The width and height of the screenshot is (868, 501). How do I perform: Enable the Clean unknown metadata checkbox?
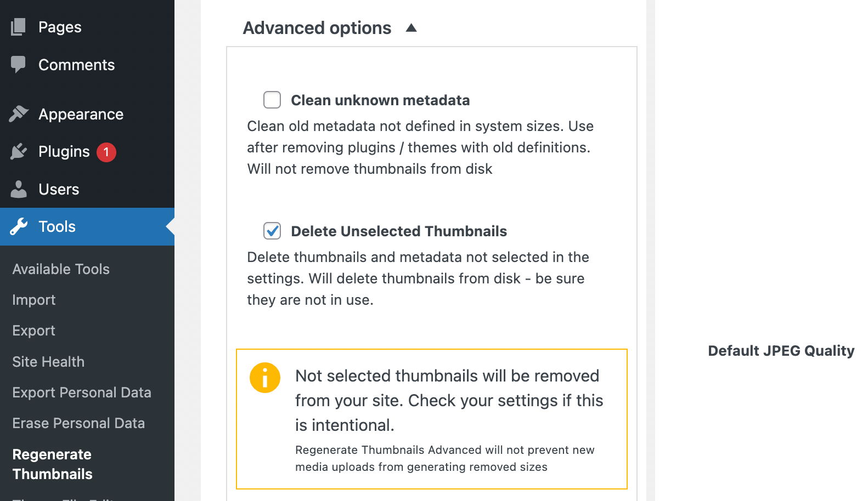[x=272, y=100]
